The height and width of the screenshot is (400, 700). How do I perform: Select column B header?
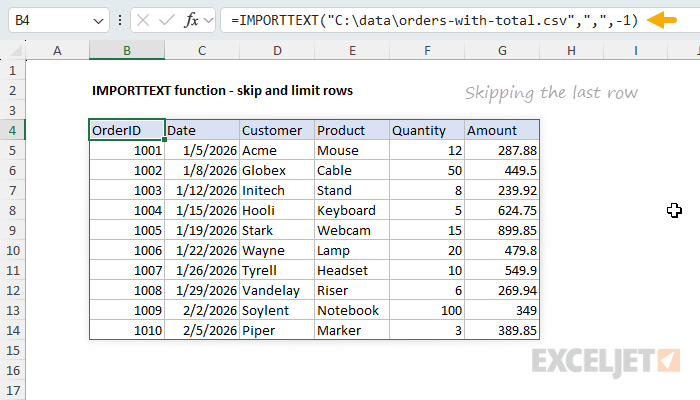(x=127, y=51)
